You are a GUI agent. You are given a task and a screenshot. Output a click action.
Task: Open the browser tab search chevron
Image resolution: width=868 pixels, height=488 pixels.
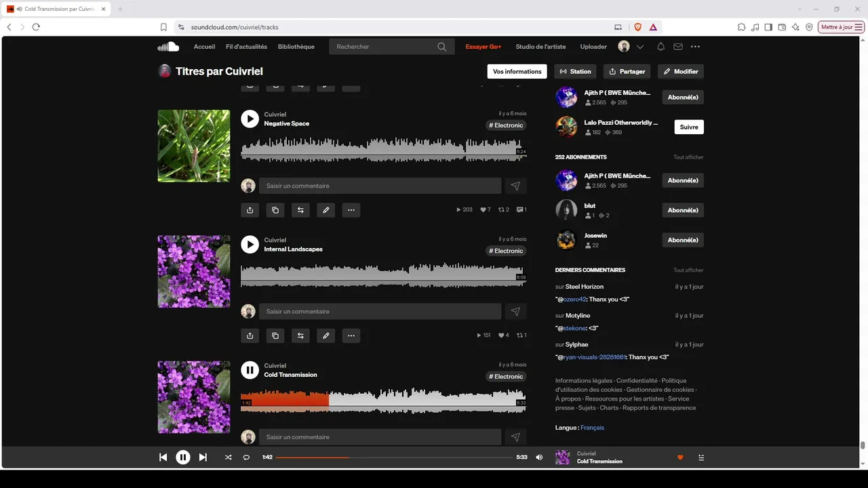point(800,9)
